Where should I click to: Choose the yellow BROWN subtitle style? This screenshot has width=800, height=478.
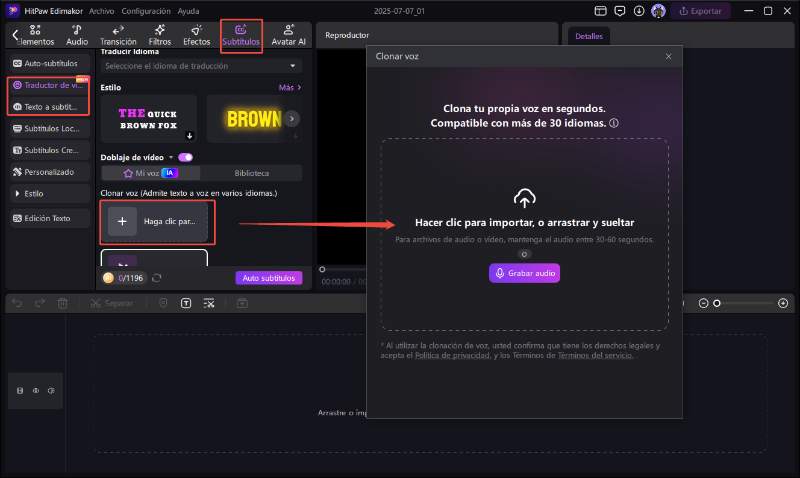pos(254,119)
